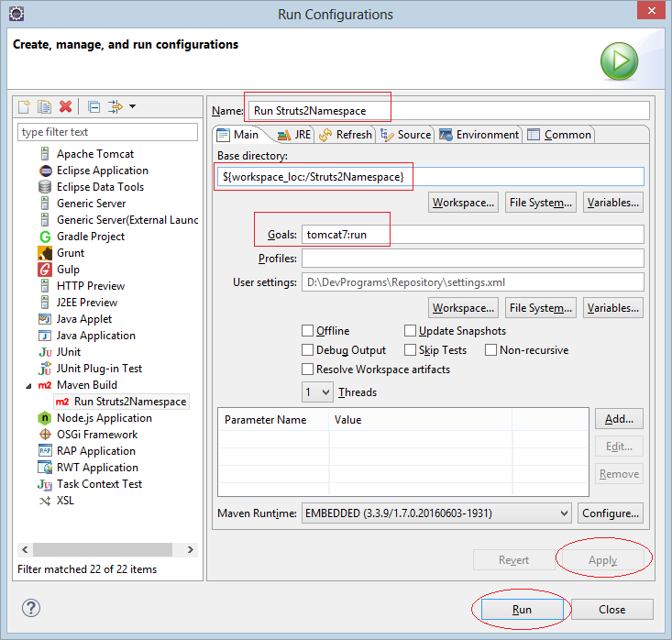Click the Grunt icon
This screenshot has width=672, height=640.
(x=45, y=253)
